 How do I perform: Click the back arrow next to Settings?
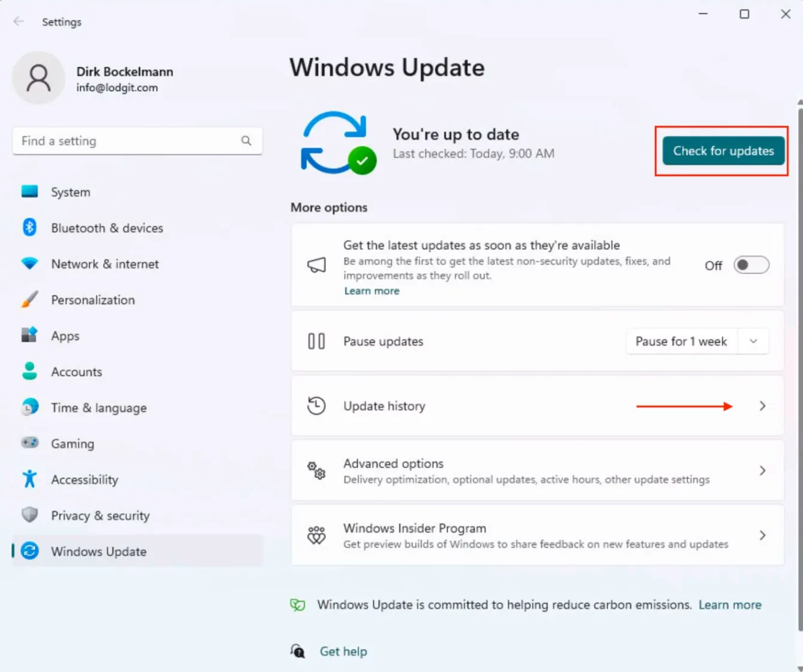click(19, 22)
